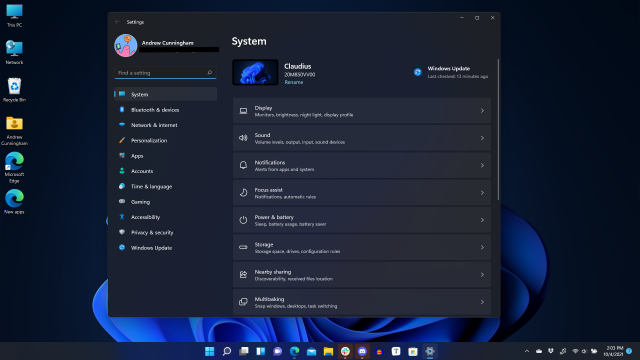
Task: Expand Focus assist row chevron
Action: 482,193
